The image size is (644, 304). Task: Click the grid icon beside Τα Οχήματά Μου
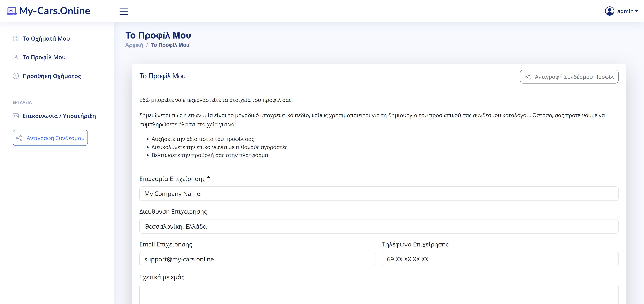[16, 39]
